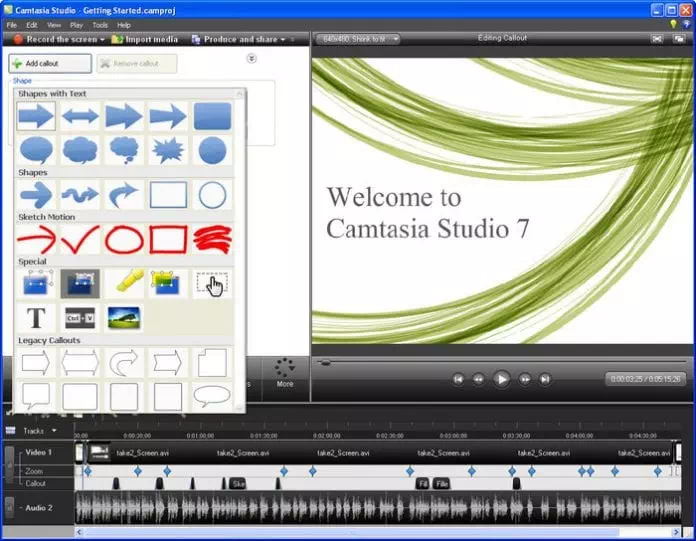Open the More tab options
Screen dimensions: 696x541
click(285, 372)
